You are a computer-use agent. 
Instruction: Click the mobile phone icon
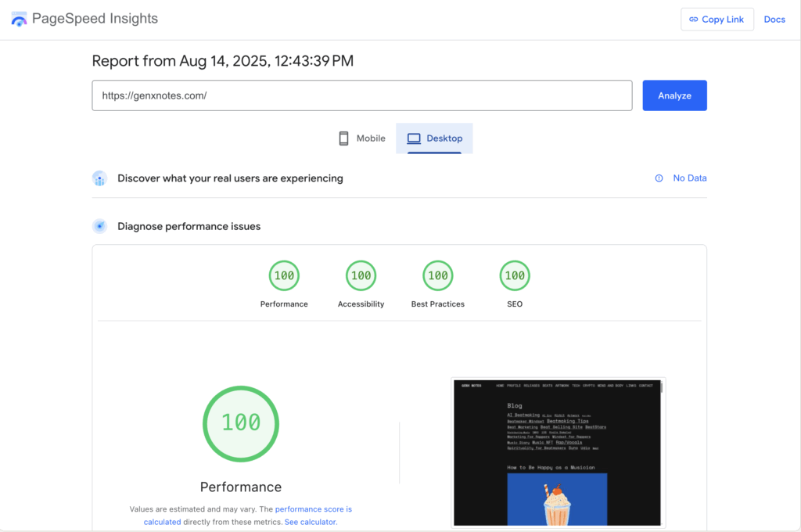point(344,138)
